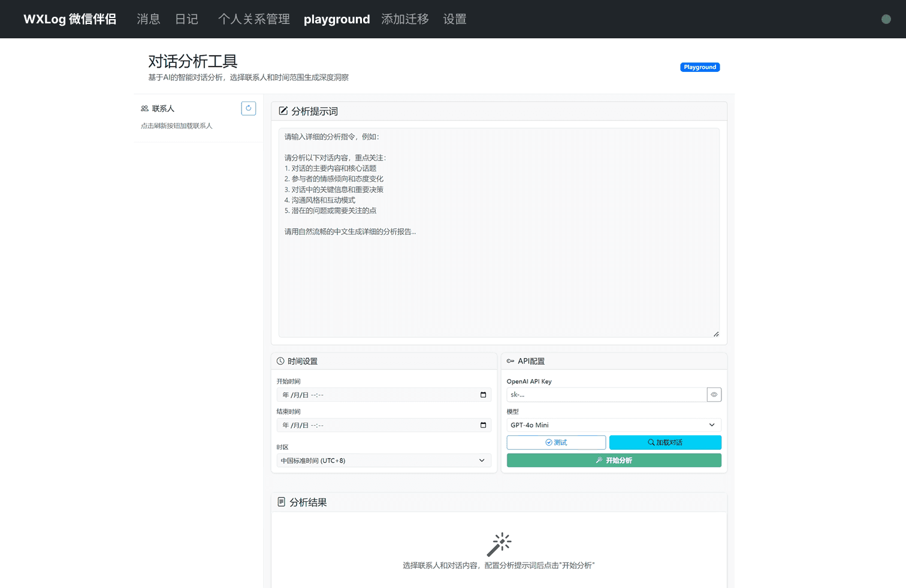Open the 模型 dropdown showing GPT-4o Mini
Image resolution: width=906 pixels, height=588 pixels.
(x=614, y=425)
